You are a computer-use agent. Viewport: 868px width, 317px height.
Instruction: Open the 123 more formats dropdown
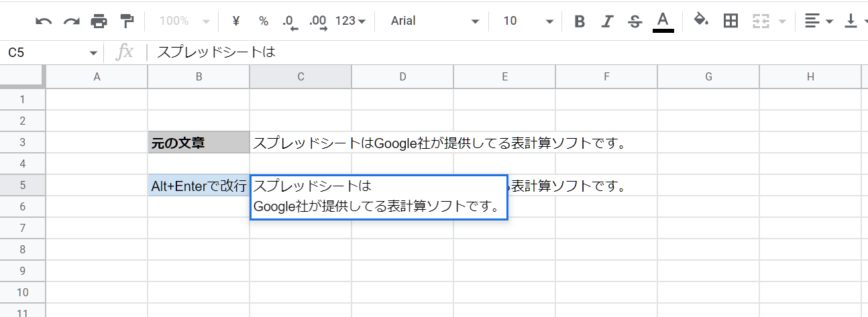coord(350,21)
